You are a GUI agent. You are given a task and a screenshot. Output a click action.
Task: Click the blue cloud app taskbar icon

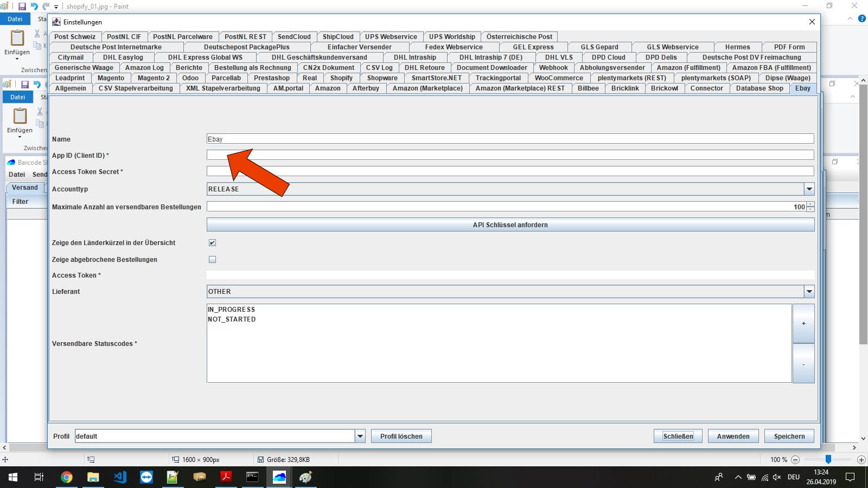[x=279, y=477]
